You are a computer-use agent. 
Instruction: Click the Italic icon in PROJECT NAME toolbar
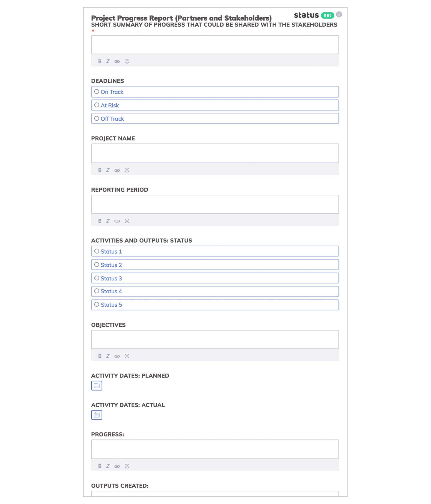point(108,170)
